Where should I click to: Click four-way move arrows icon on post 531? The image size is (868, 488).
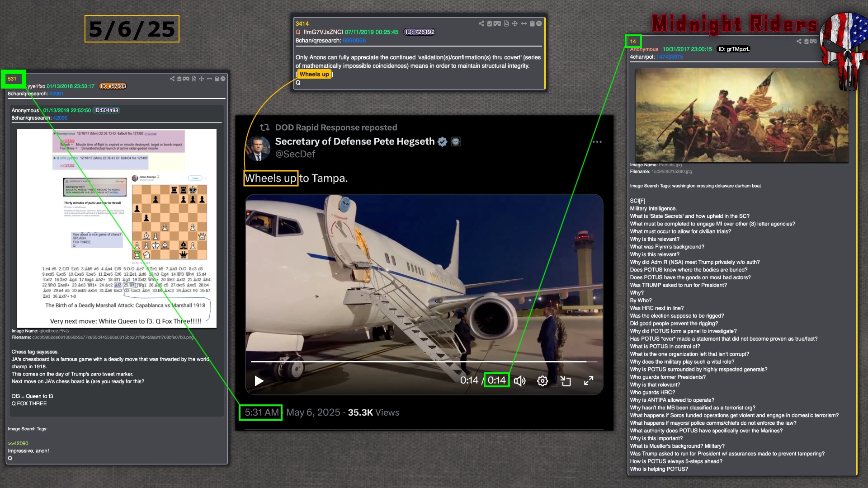pyautogui.click(x=202, y=79)
